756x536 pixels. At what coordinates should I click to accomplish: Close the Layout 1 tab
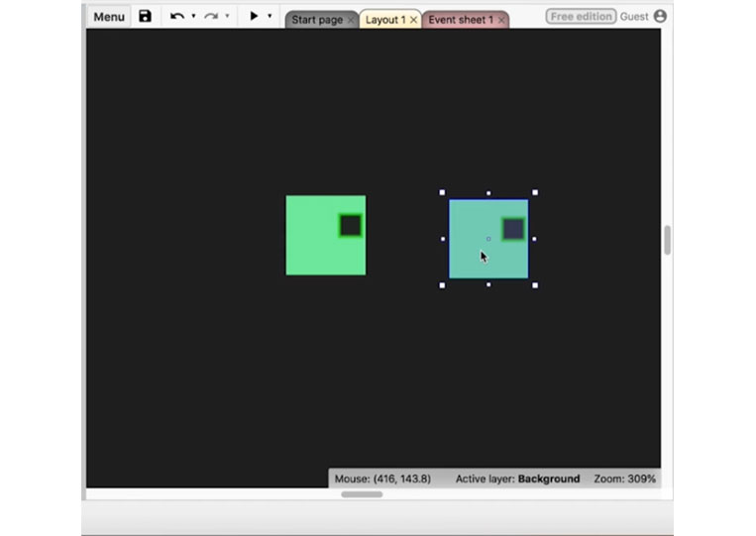pyautogui.click(x=413, y=20)
